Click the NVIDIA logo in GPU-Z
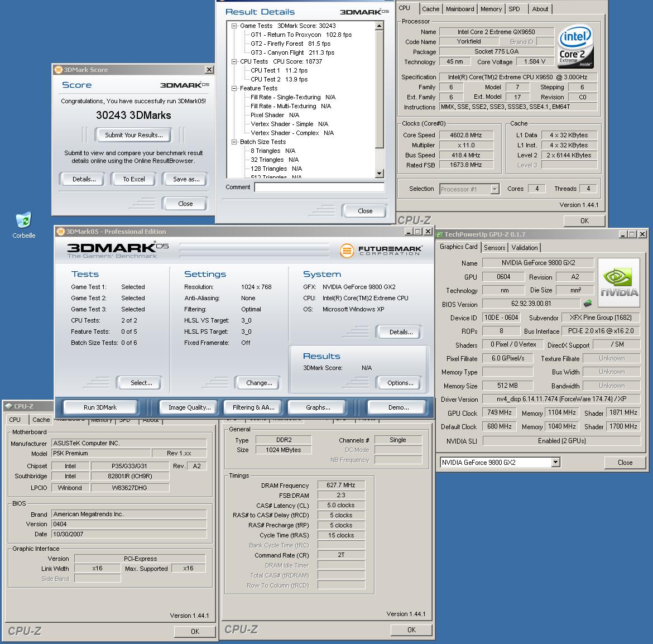Screen dimensions: 653x644 619,283
